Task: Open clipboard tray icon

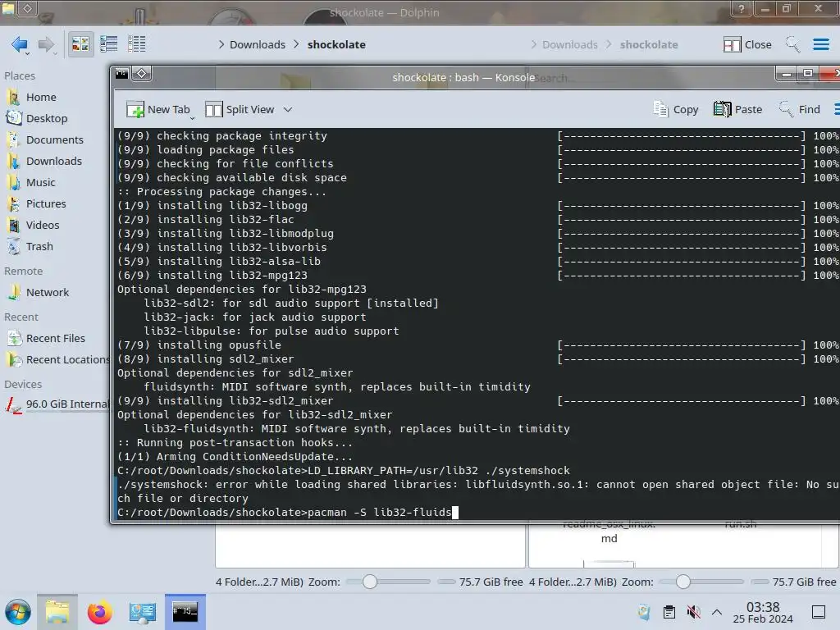Action: tap(669, 612)
